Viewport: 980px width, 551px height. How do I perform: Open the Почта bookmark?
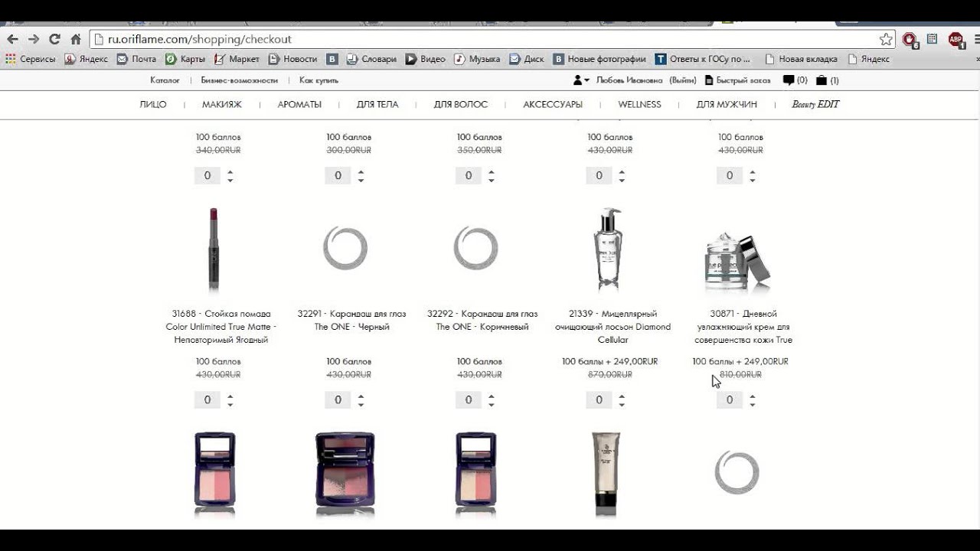[136, 59]
